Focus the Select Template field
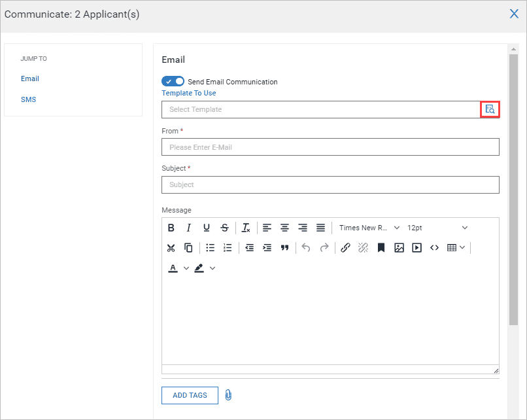527x420 pixels. pos(321,109)
